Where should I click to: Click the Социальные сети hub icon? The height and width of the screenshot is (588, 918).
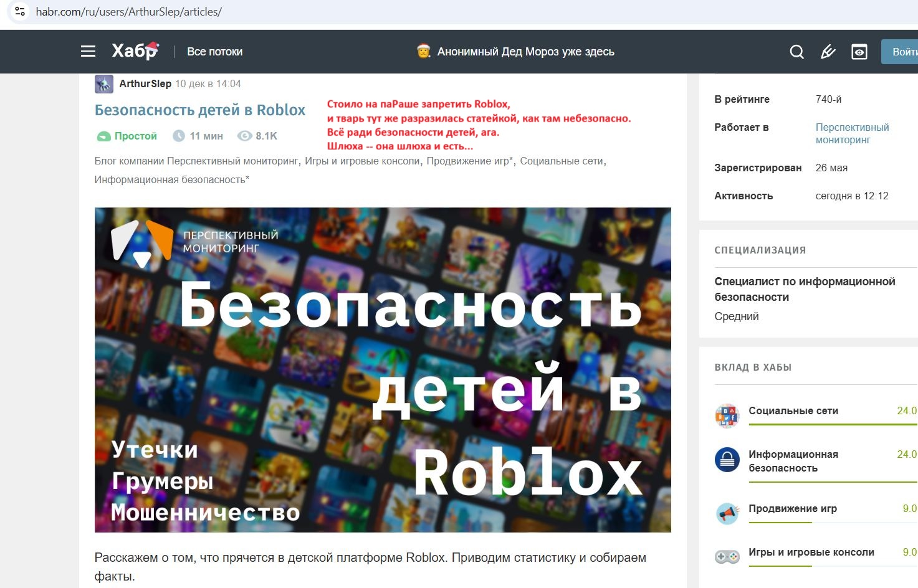tap(726, 415)
